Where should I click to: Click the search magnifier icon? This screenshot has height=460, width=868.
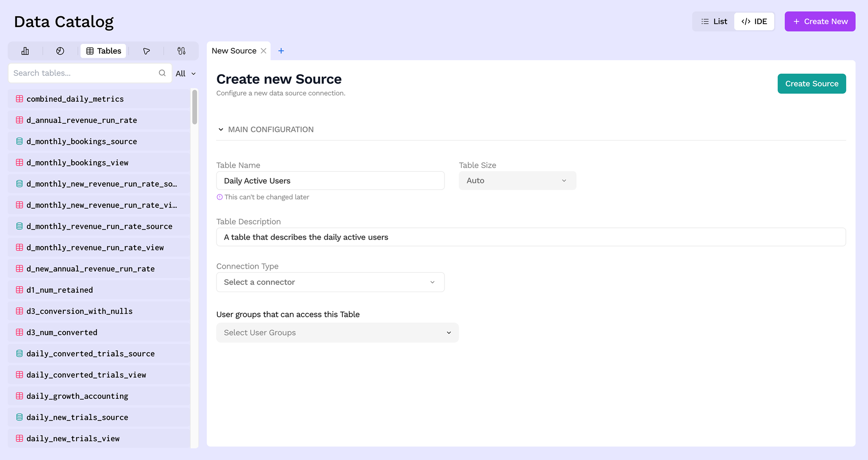(162, 73)
